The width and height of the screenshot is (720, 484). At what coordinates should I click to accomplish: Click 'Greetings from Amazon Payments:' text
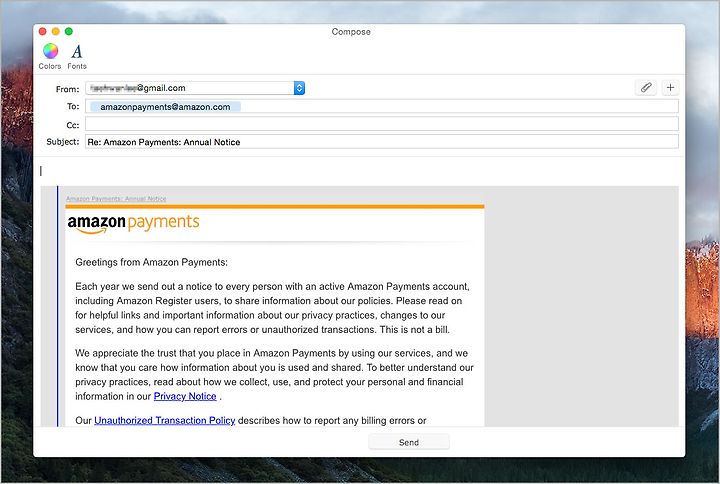152,262
